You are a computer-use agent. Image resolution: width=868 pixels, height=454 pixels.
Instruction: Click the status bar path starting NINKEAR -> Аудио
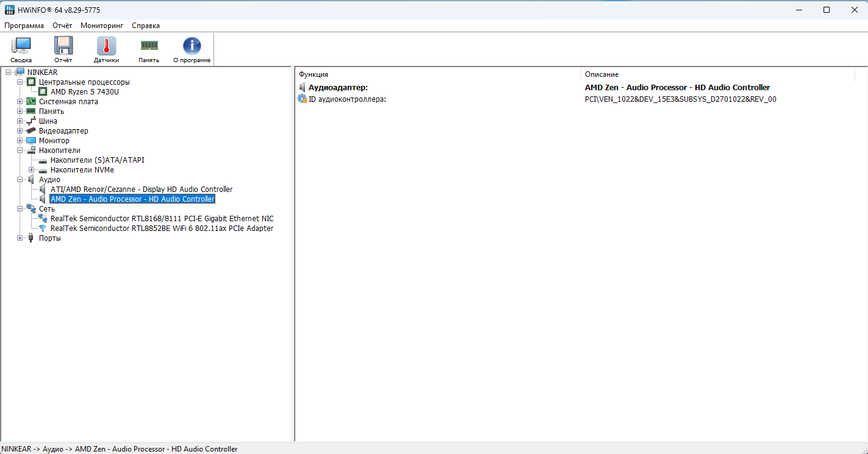120,449
